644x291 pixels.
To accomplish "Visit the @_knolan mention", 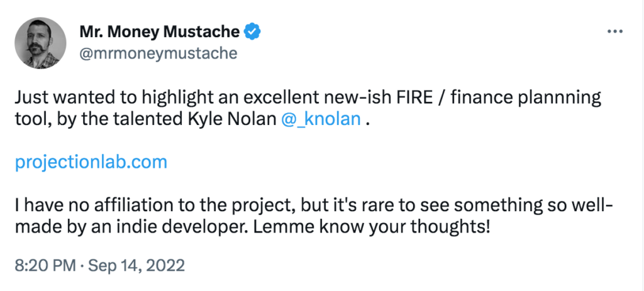I will [x=323, y=119].
